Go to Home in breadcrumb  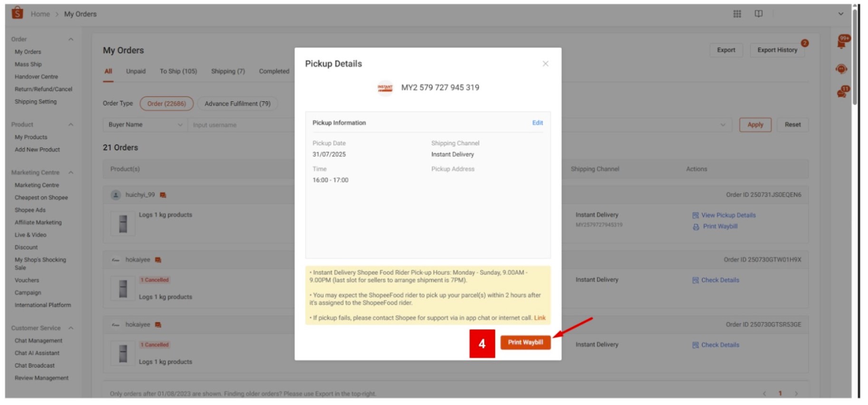pyautogui.click(x=40, y=14)
